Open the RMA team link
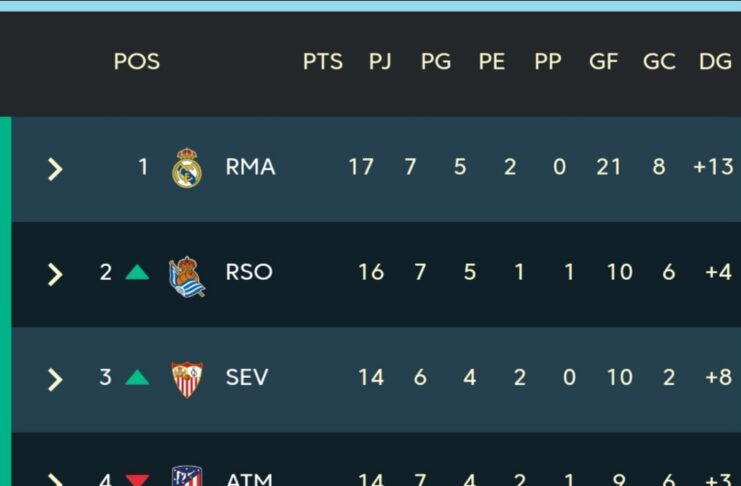The height and width of the screenshot is (486, 741). [x=250, y=167]
